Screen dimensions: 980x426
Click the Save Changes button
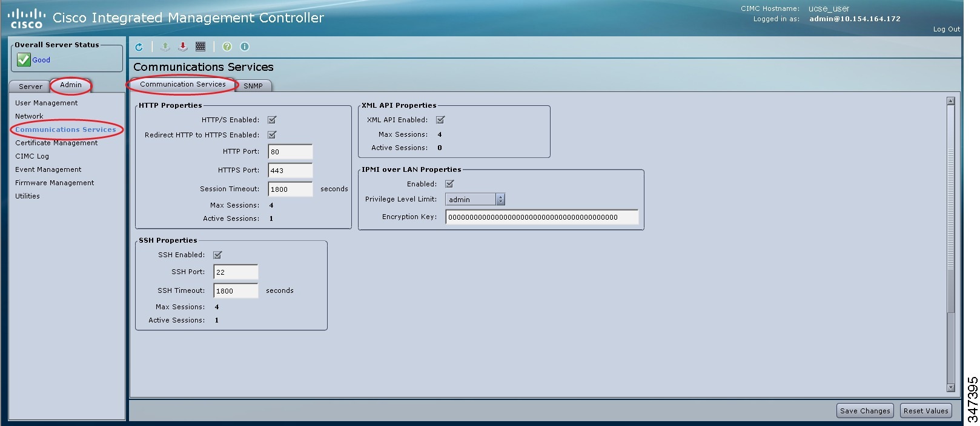tap(865, 411)
